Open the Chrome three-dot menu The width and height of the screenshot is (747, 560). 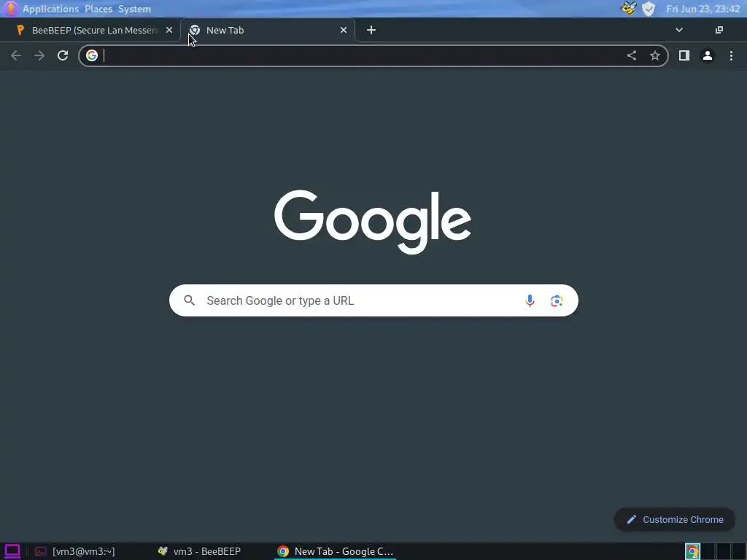(731, 55)
